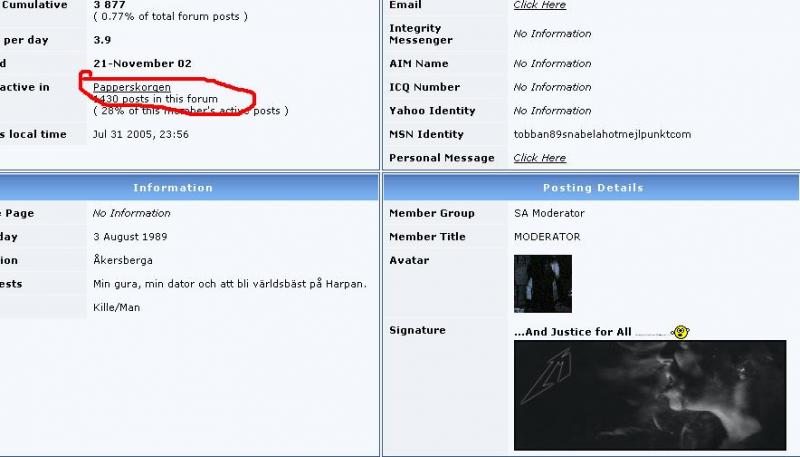
Task: Select the 'ICQ Number' label
Action: [424, 87]
